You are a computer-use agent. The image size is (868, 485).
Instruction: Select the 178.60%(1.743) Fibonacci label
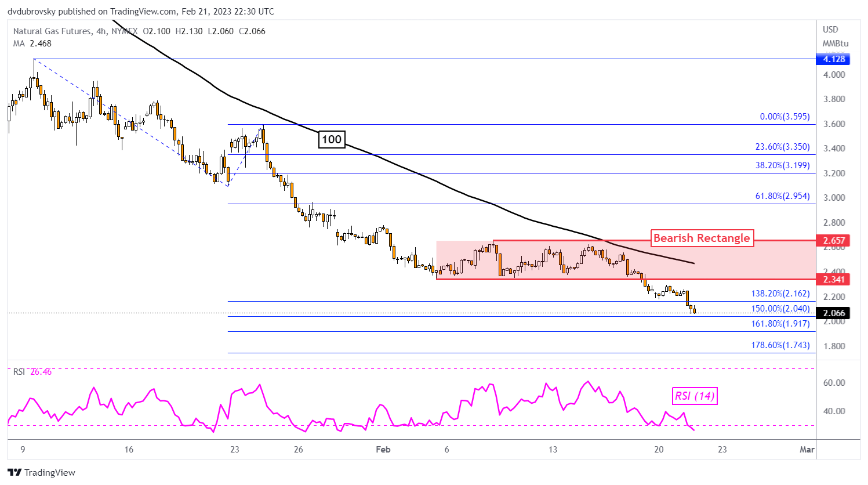(x=780, y=345)
